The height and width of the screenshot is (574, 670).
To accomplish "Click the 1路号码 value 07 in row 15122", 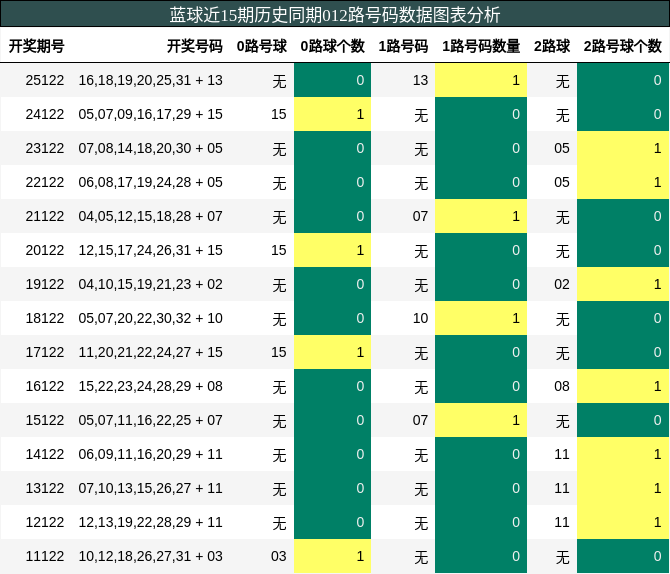I will tap(420, 420).
